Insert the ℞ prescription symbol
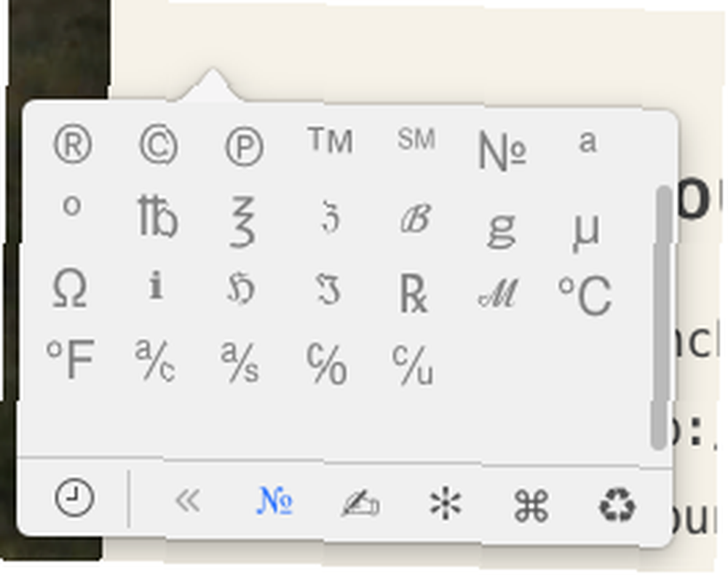The width and height of the screenshot is (728, 575). [x=414, y=293]
